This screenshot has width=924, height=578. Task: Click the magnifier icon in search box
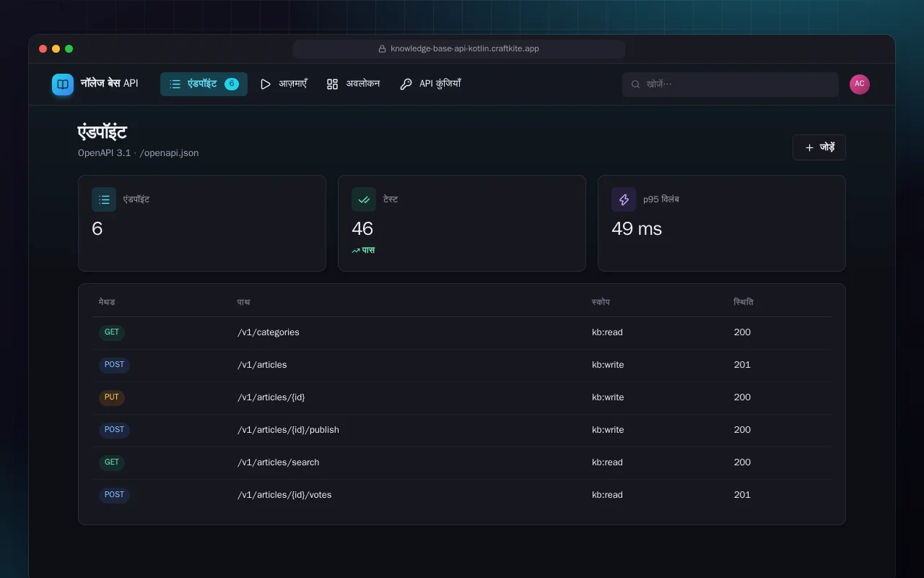636,85
